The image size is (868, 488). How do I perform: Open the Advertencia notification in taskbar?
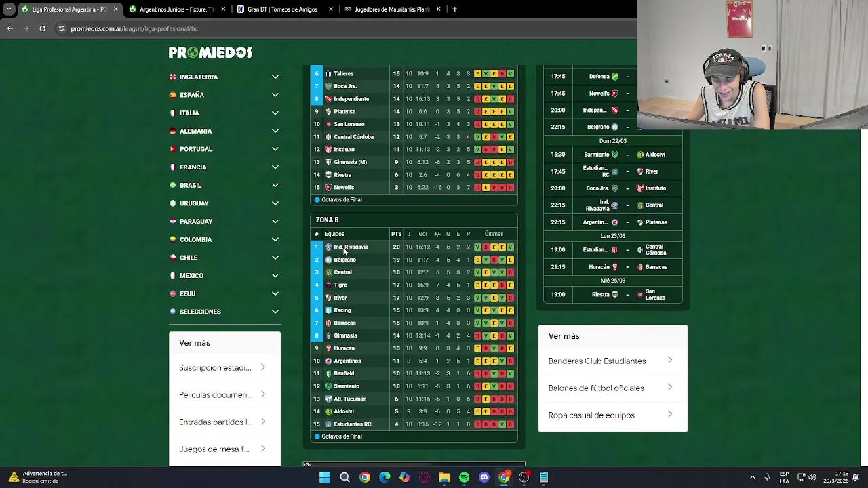[x=37, y=477]
